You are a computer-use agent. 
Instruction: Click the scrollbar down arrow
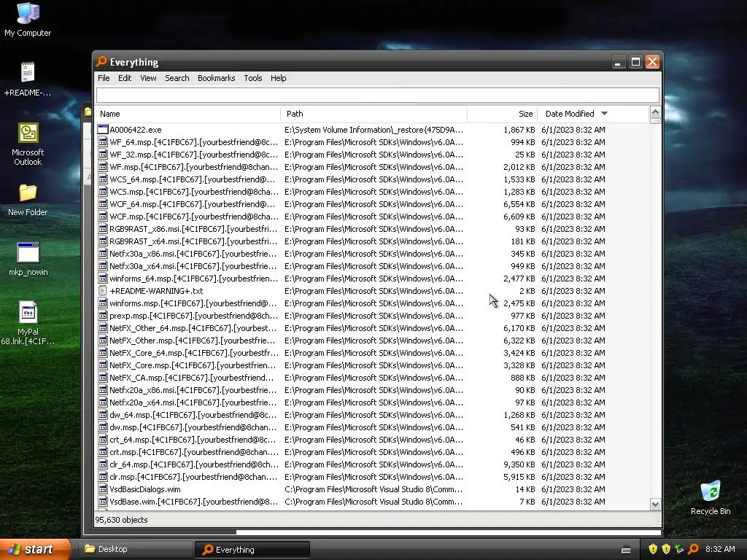point(655,505)
